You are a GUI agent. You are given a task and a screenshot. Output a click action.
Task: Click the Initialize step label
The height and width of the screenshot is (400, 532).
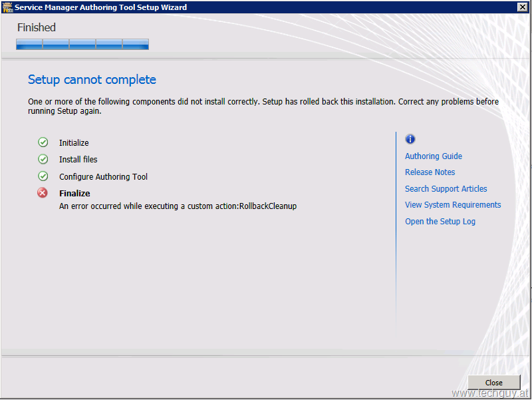click(74, 143)
